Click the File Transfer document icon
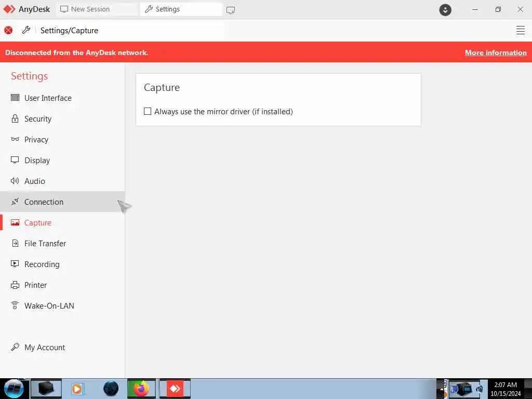 tap(15, 243)
